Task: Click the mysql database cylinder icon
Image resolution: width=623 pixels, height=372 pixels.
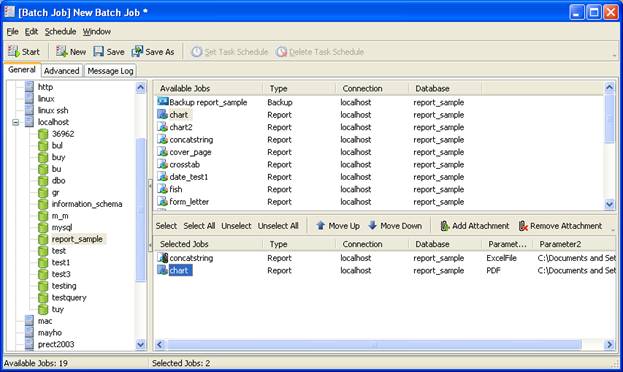Action: [43, 227]
